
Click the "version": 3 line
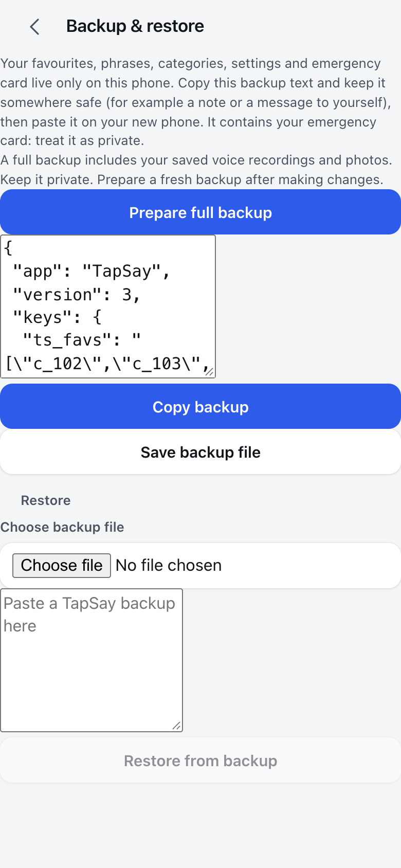(x=77, y=295)
